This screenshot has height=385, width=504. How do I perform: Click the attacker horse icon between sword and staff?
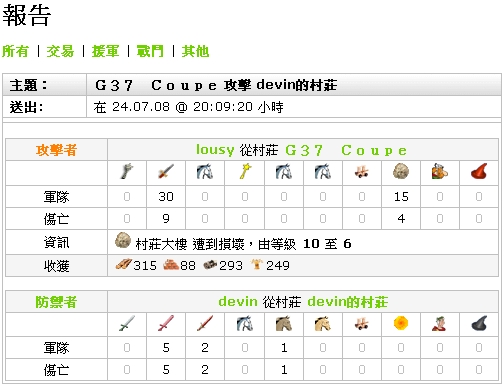click(x=205, y=172)
